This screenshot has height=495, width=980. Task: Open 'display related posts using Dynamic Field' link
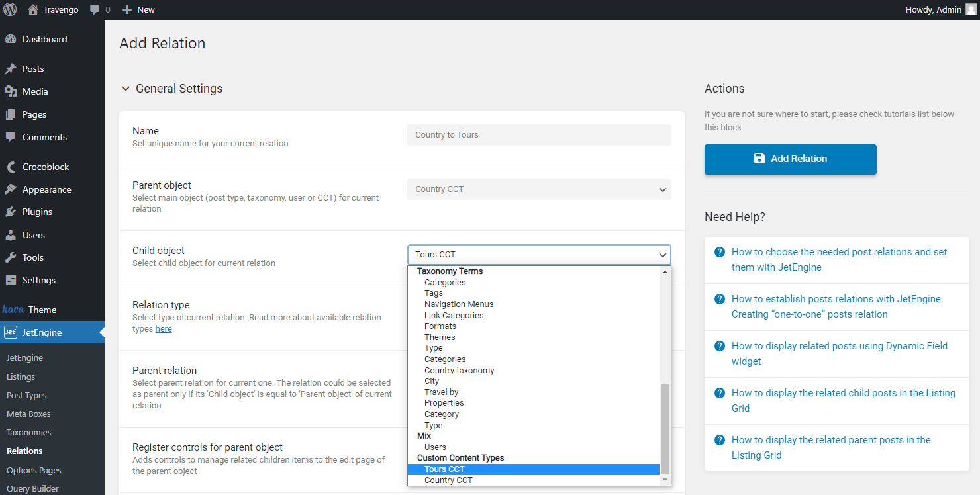840,354
